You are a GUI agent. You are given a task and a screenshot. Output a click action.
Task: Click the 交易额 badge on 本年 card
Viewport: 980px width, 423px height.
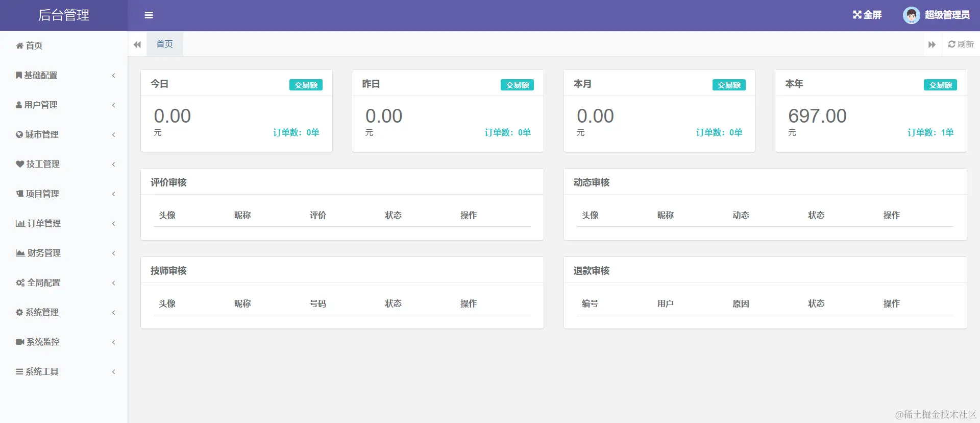(940, 85)
